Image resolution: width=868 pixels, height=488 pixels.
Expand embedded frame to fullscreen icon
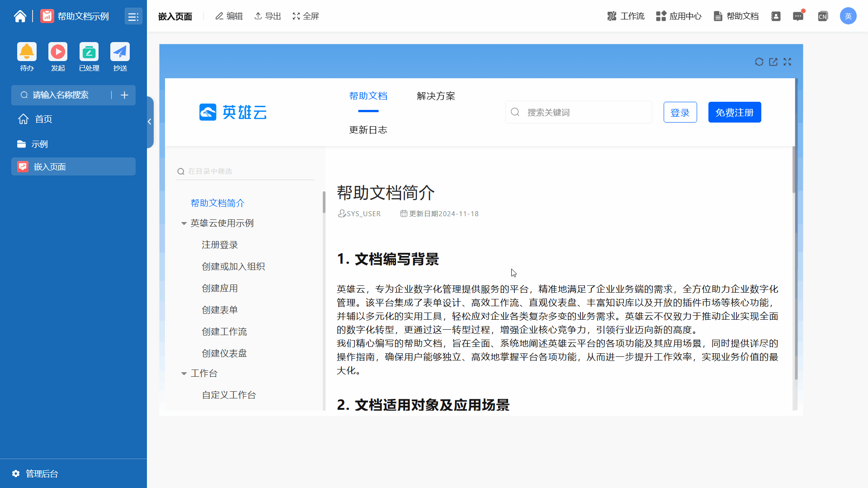pyautogui.click(x=788, y=62)
